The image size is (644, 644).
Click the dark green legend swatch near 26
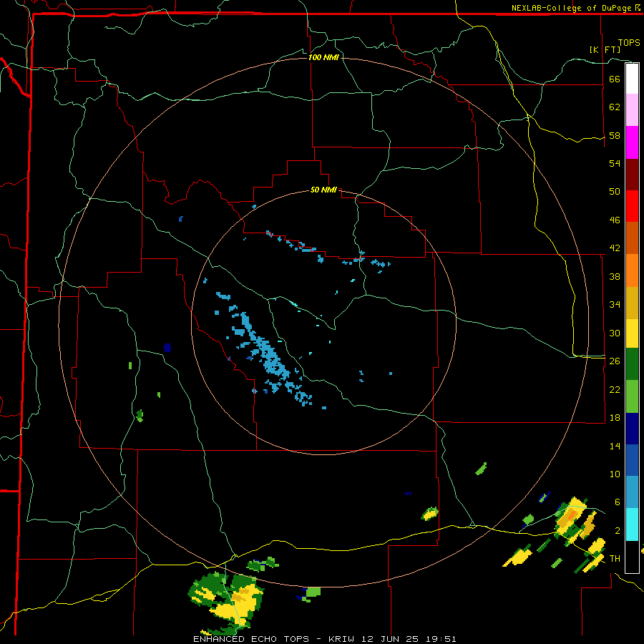[x=632, y=364]
